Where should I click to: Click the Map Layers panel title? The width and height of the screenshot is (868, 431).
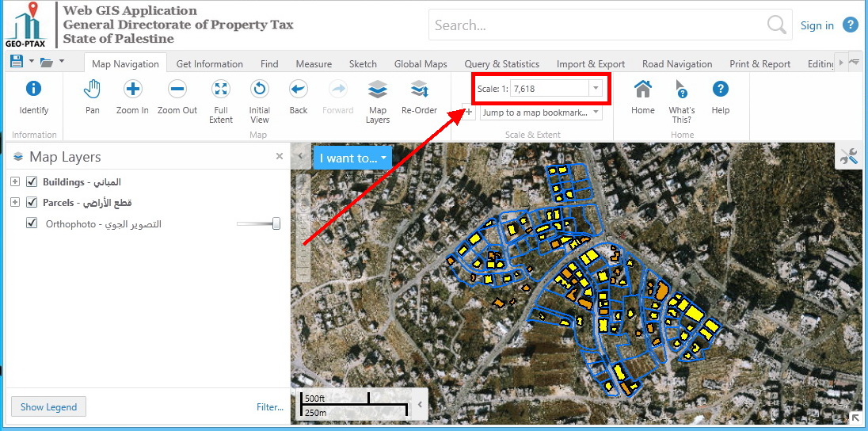click(65, 156)
